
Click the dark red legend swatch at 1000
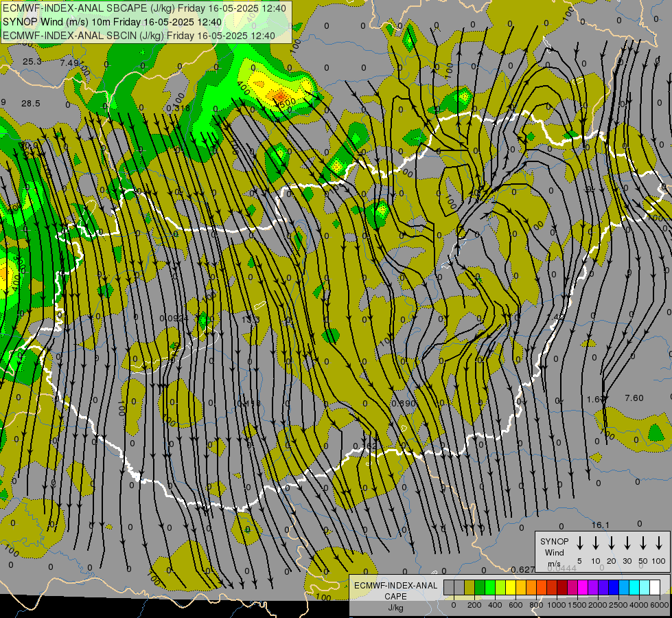tap(563, 587)
